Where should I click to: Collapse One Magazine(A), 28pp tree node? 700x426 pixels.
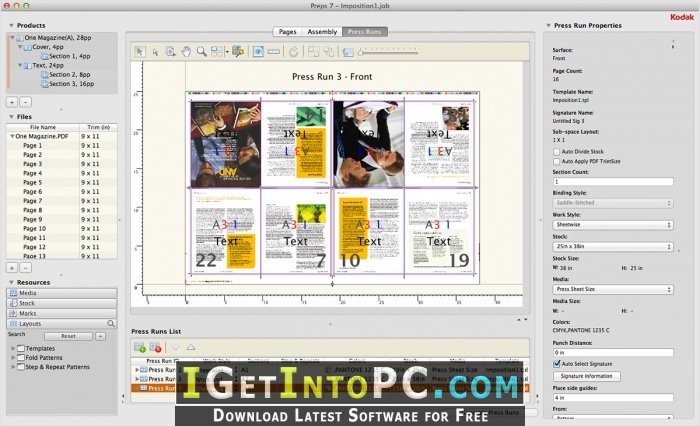[12, 38]
